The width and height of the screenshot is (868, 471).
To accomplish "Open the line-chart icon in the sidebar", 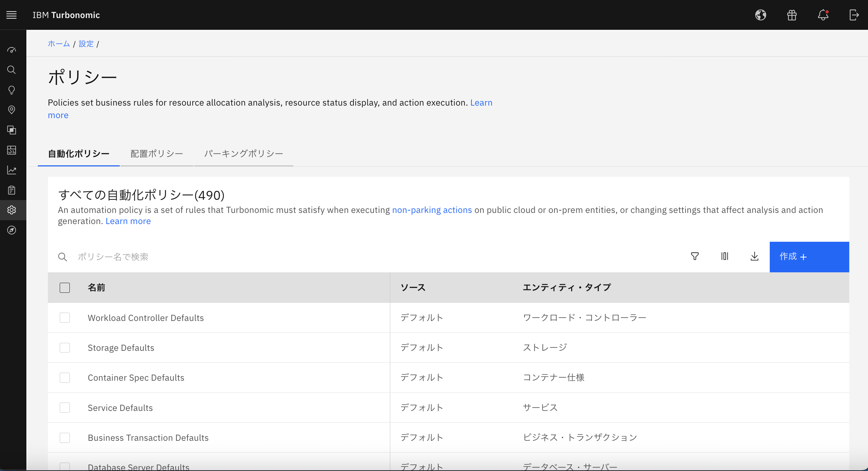I will tap(11, 170).
